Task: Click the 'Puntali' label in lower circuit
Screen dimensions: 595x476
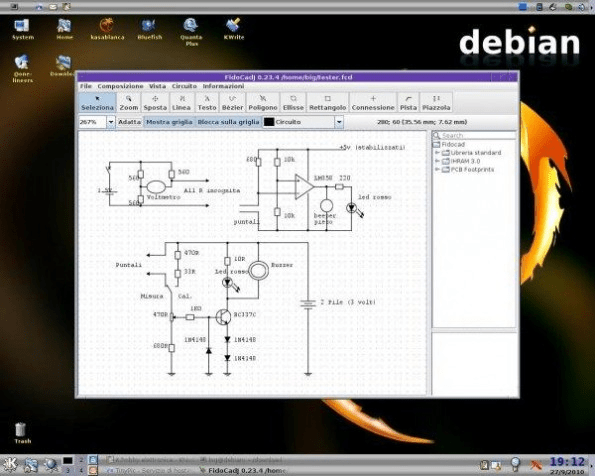Action: point(129,265)
